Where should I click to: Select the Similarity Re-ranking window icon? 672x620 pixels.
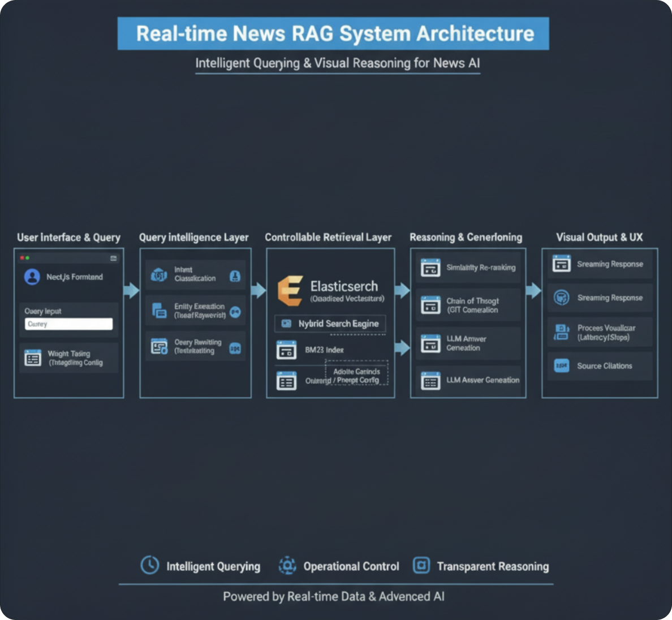(430, 268)
